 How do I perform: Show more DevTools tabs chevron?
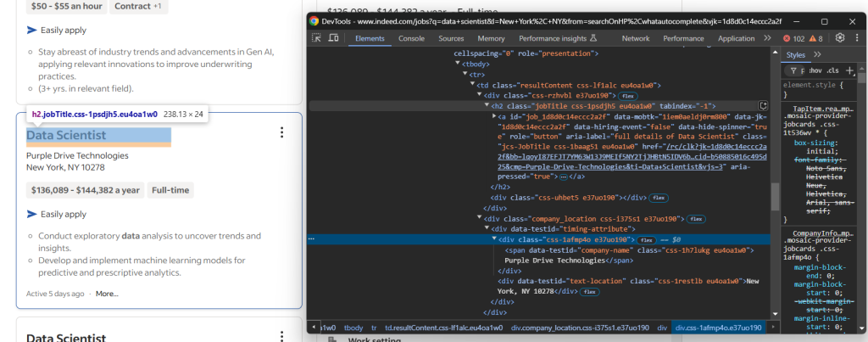[767, 38]
